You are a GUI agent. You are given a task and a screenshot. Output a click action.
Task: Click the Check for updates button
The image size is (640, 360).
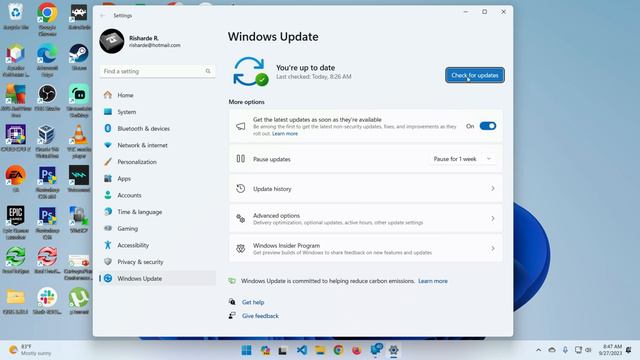(x=475, y=75)
